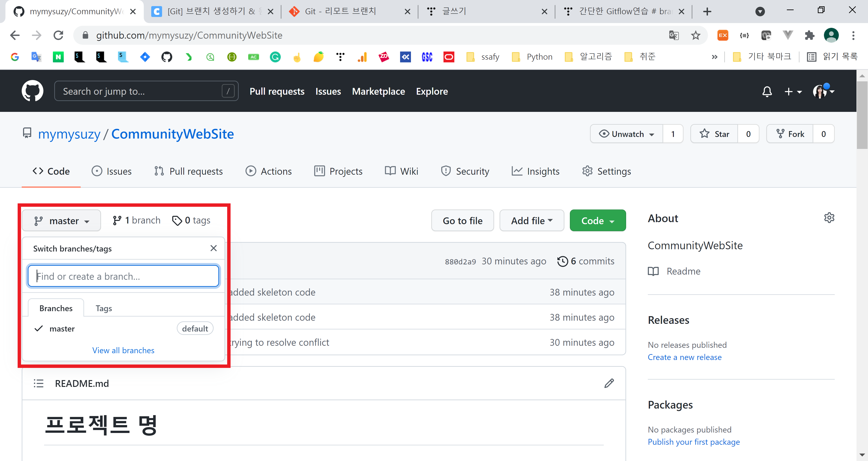Open About settings gear icon
The image size is (868, 461).
(x=829, y=218)
